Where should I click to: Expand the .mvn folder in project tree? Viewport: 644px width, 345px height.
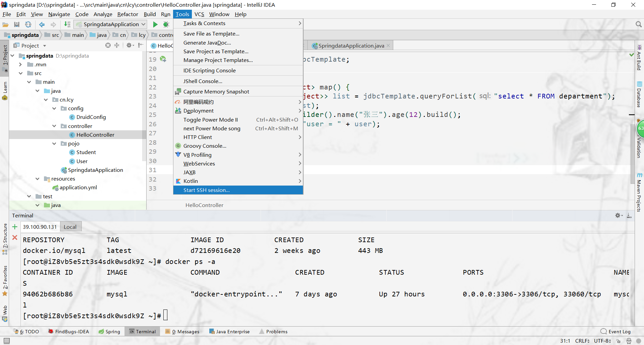pos(20,64)
